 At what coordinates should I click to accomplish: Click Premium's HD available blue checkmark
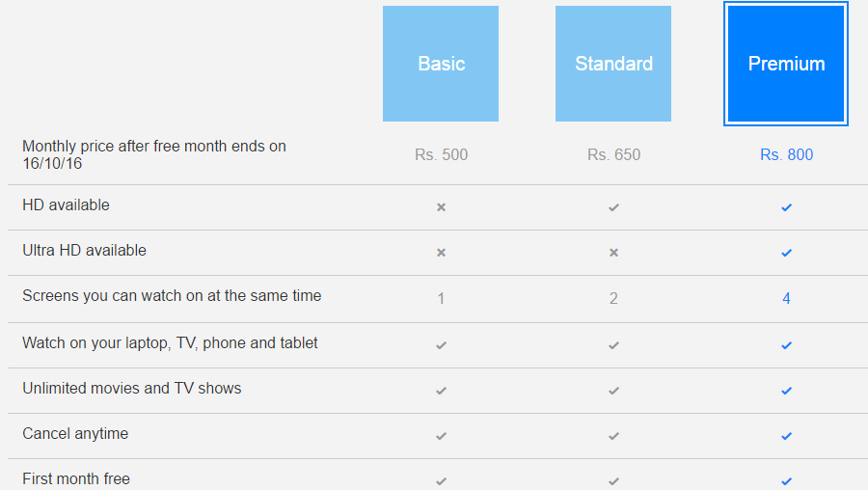tap(786, 206)
